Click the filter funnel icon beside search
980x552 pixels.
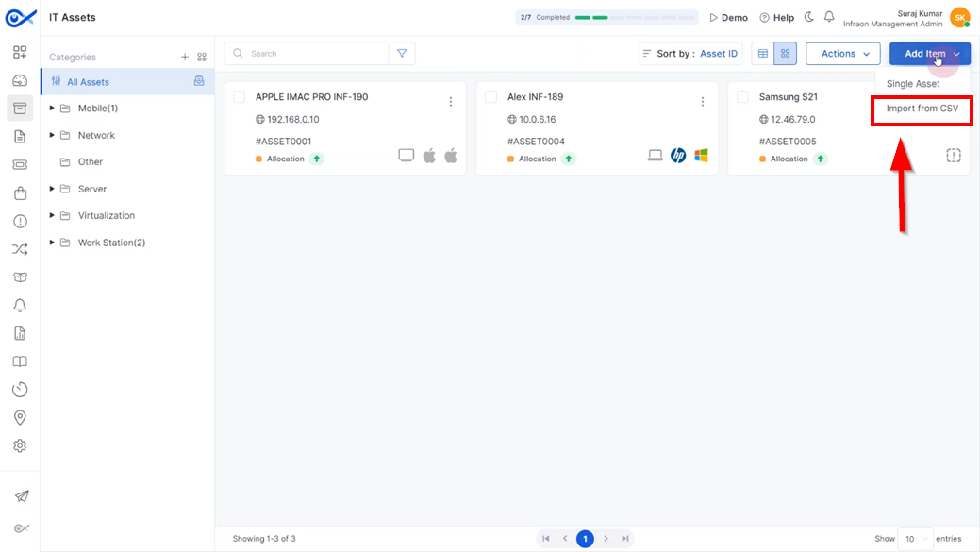pyautogui.click(x=402, y=54)
